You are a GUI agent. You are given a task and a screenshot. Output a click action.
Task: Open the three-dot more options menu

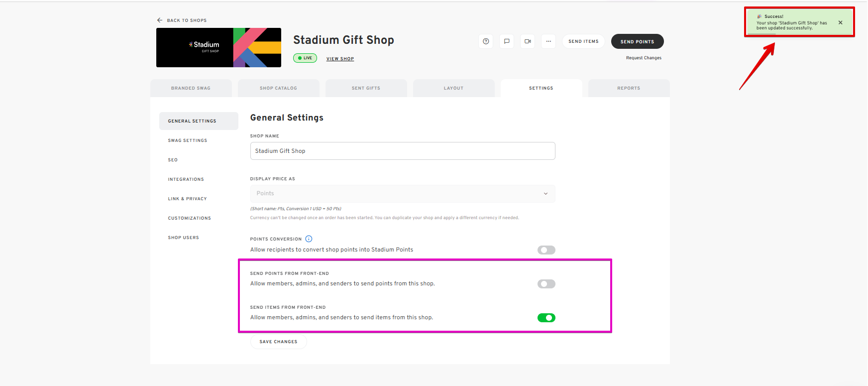click(x=548, y=41)
